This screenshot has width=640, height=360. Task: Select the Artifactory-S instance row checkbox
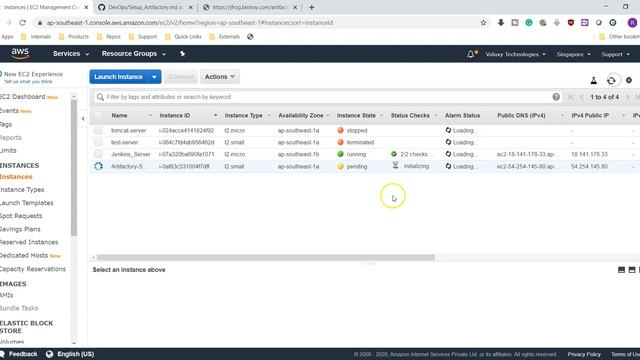point(98,166)
